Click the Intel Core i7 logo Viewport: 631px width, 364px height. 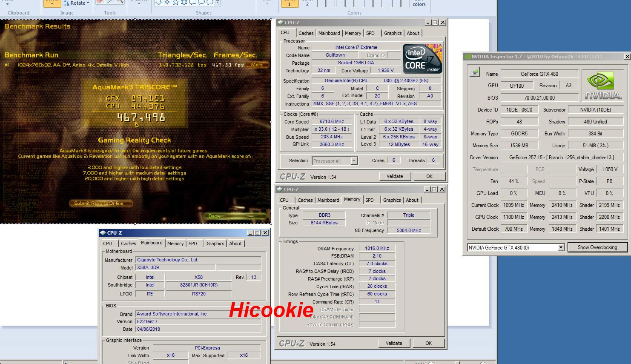coord(422,59)
